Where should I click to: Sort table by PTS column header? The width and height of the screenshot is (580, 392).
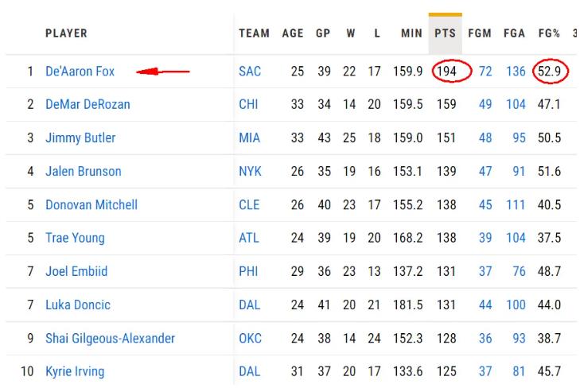[x=445, y=34]
